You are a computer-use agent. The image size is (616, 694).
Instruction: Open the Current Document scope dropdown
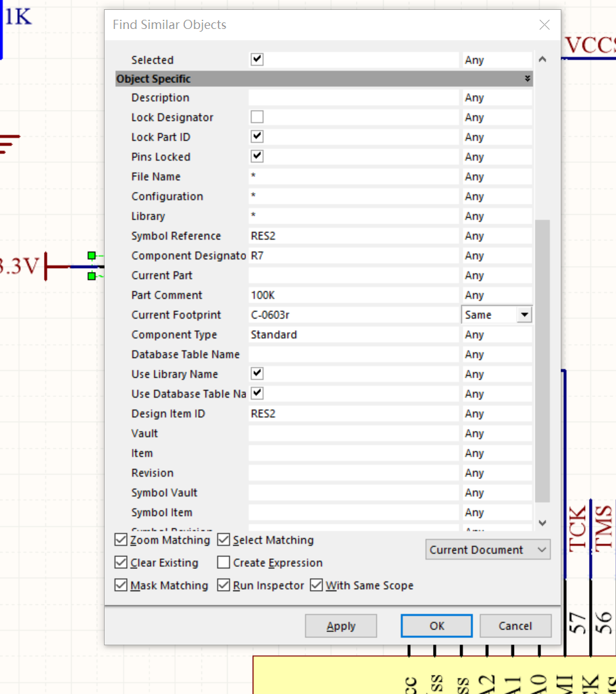pyautogui.click(x=488, y=550)
